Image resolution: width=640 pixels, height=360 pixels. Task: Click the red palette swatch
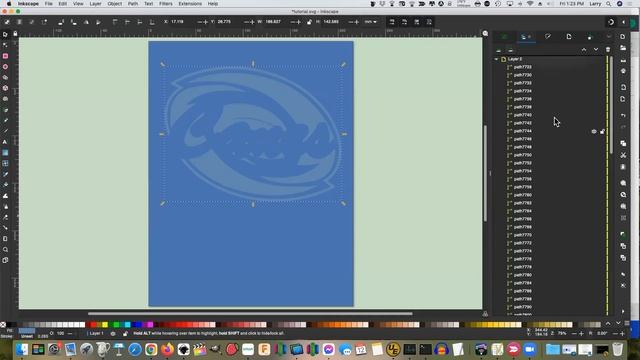93,325
